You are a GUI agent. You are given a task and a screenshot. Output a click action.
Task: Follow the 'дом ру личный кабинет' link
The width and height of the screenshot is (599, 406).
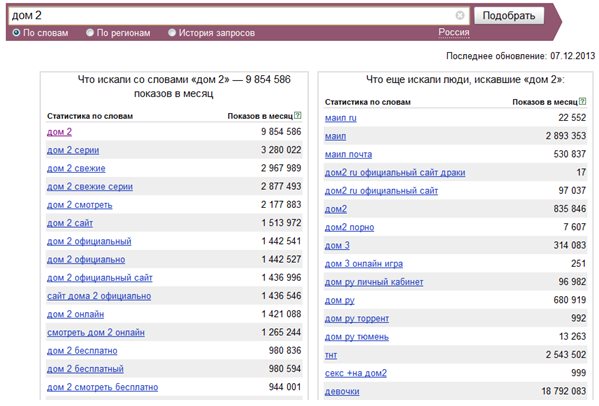pos(374,282)
